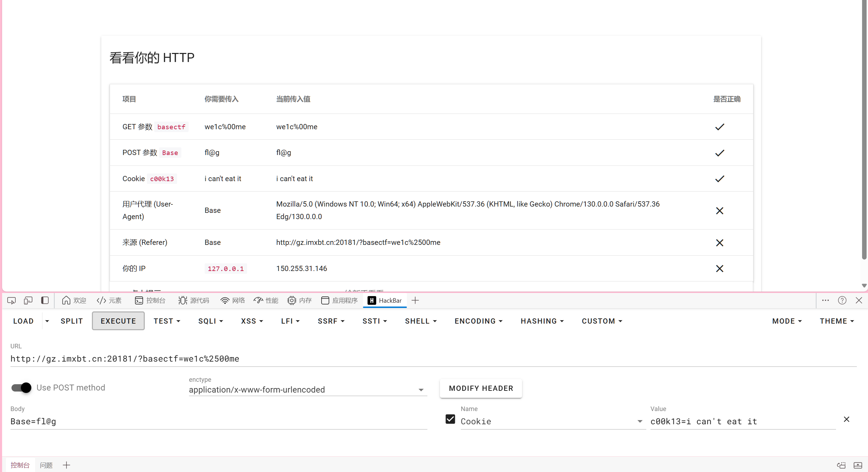Uncheck the Cookie header checkbox

click(x=450, y=419)
